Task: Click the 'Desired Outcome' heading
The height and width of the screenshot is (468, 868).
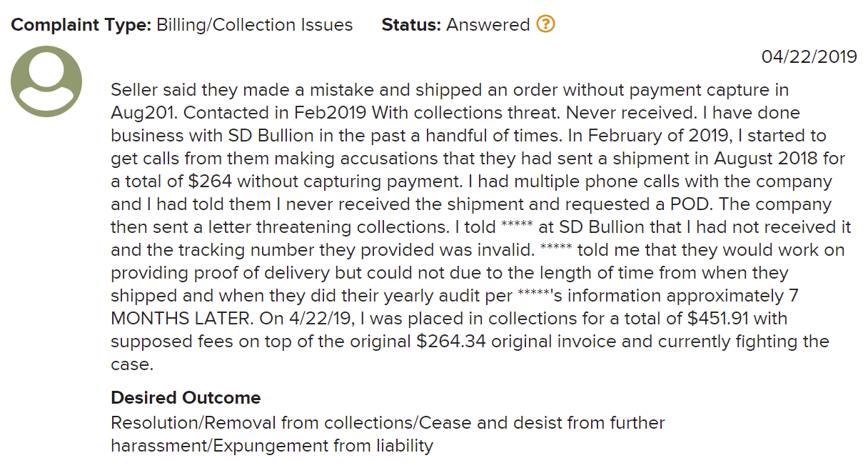Action: (186, 398)
